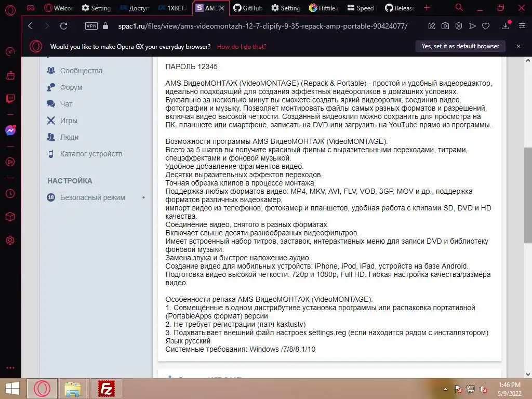Click the share/edit page icon in toolbar
The height and width of the screenshot is (399, 532).
[432, 26]
